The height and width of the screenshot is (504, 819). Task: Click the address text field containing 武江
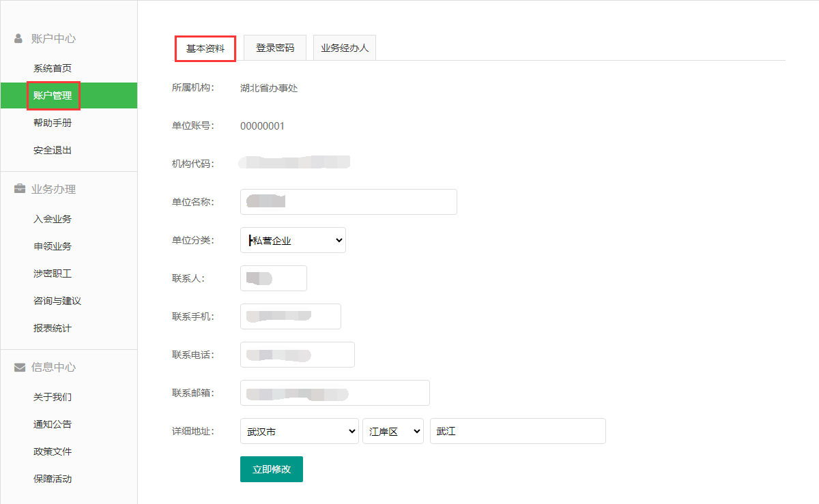coord(518,431)
